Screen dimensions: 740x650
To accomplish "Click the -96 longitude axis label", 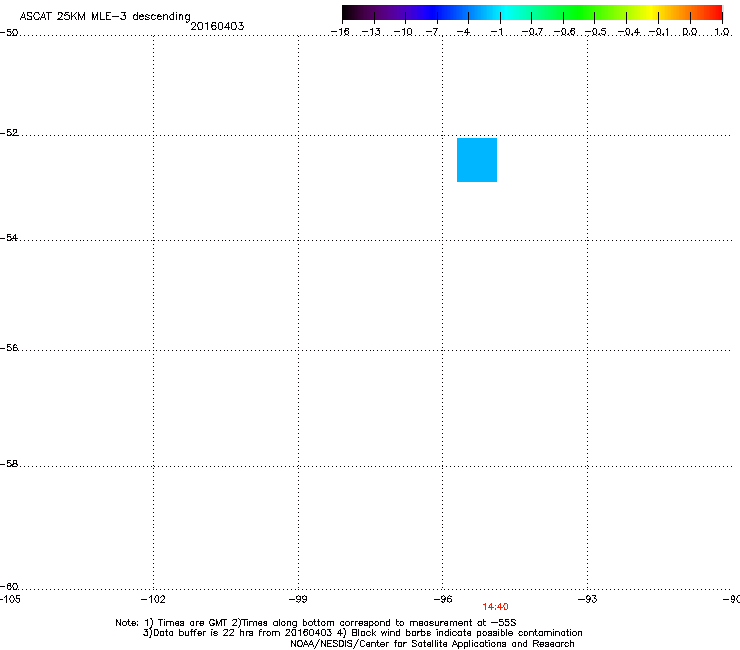I will click(443, 599).
